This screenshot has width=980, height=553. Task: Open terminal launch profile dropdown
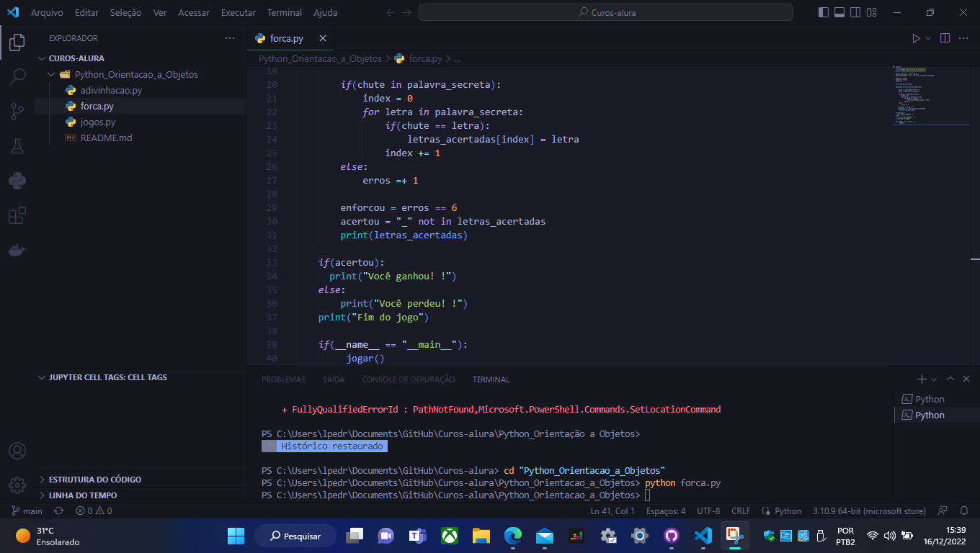pyautogui.click(x=934, y=379)
